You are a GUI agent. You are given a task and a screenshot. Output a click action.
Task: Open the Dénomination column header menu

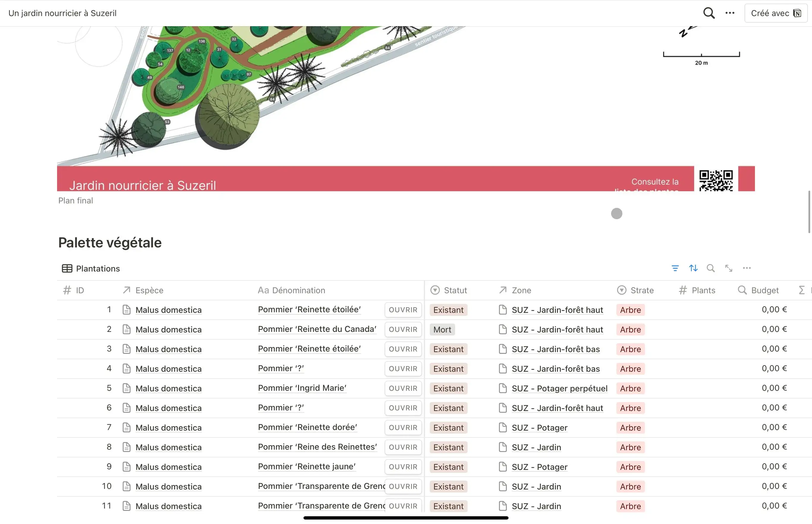coord(291,290)
